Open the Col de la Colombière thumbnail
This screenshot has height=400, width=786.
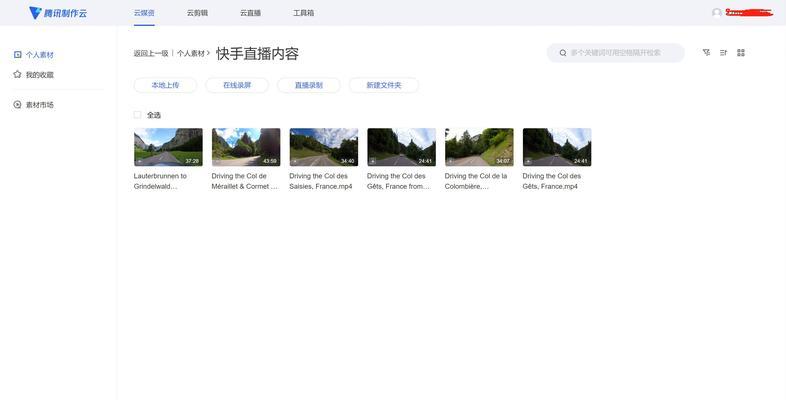tap(479, 147)
